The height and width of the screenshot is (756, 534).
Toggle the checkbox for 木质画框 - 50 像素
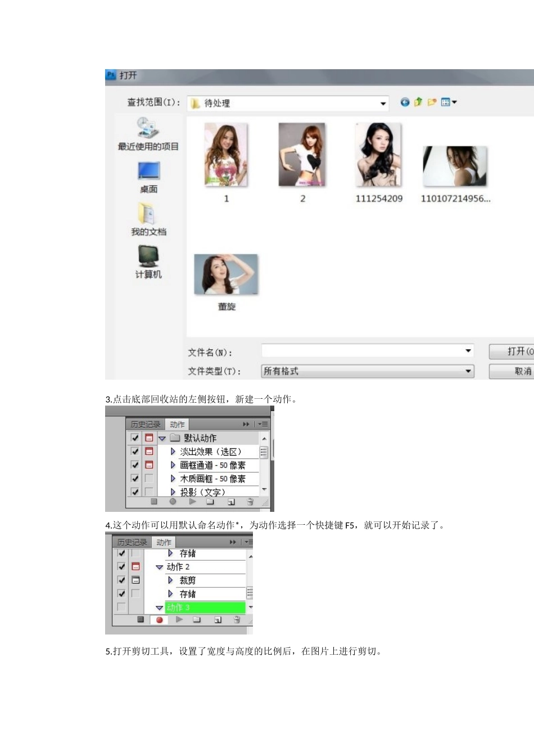(135, 478)
